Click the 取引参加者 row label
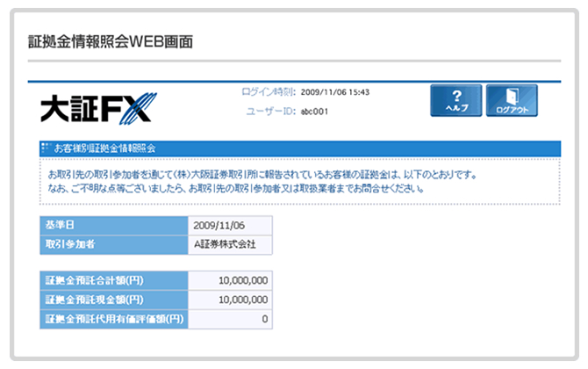The height and width of the screenshot is (369, 588). [114, 245]
